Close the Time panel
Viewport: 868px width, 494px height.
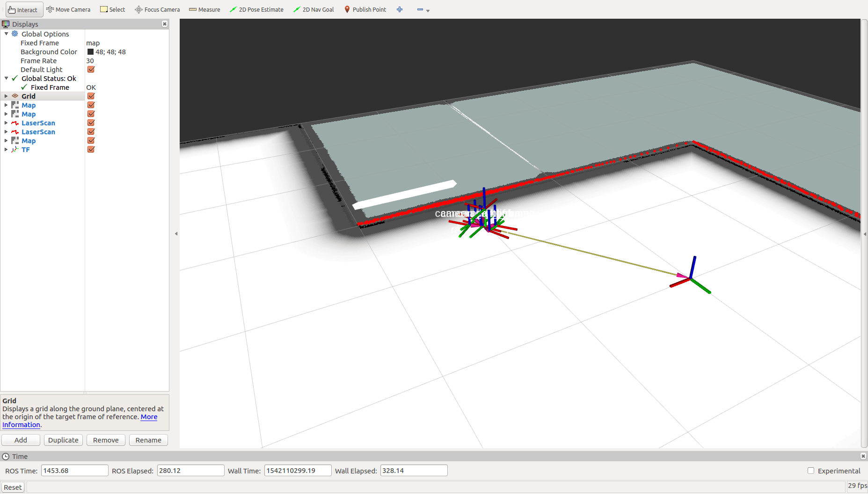tap(863, 456)
